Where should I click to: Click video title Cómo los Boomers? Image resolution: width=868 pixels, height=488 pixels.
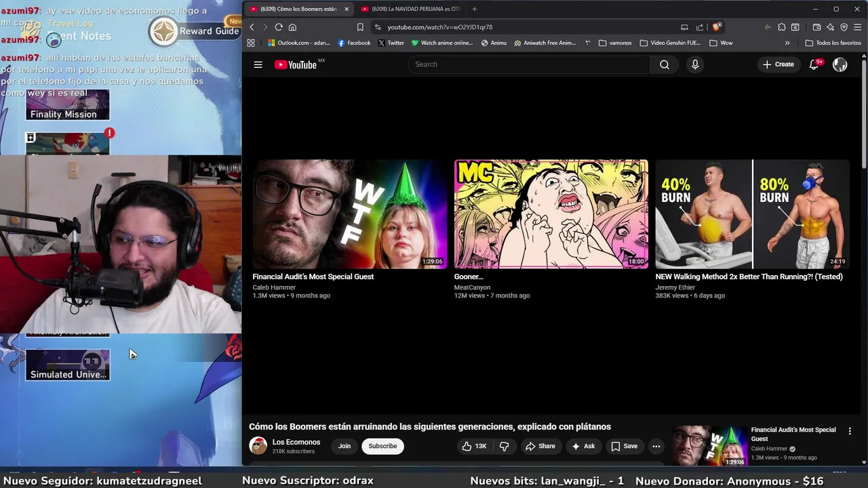430,426
